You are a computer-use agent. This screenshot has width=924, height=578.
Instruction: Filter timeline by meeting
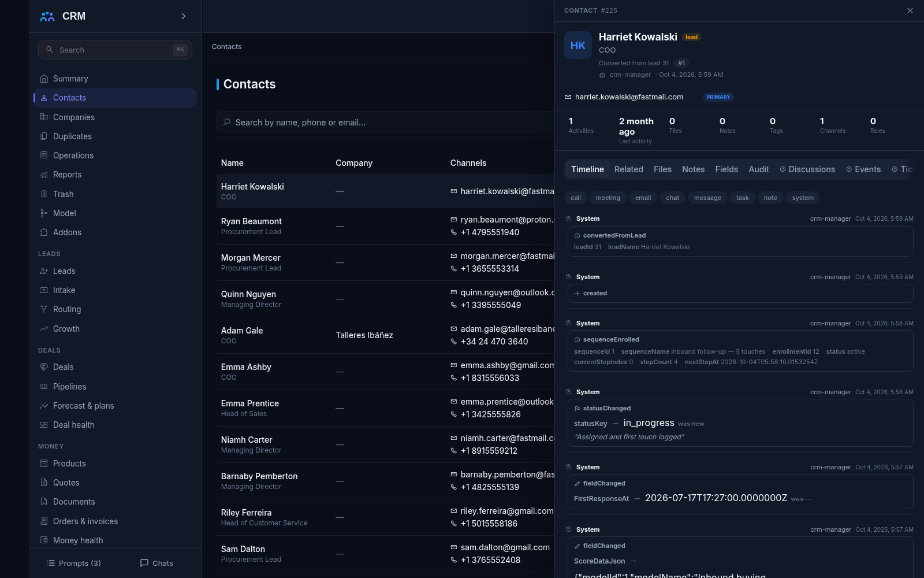[x=608, y=198]
